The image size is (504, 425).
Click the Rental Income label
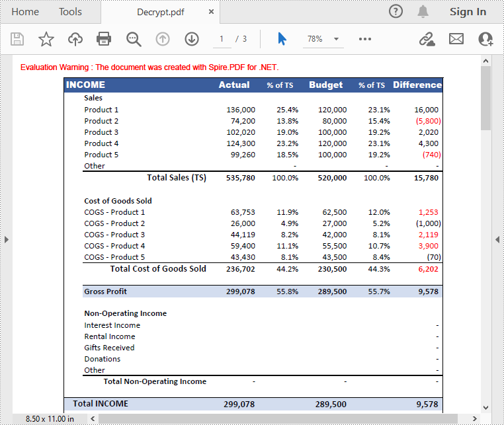coord(110,336)
